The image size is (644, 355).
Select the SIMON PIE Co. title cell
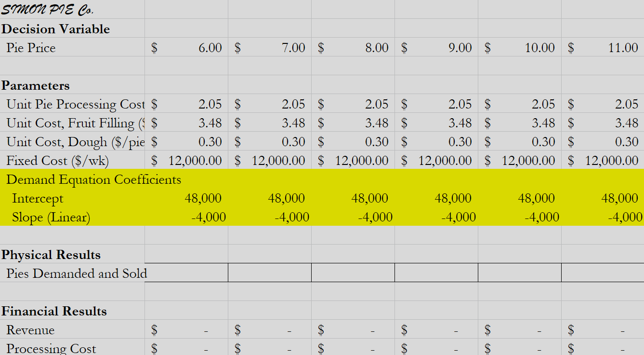click(72, 10)
